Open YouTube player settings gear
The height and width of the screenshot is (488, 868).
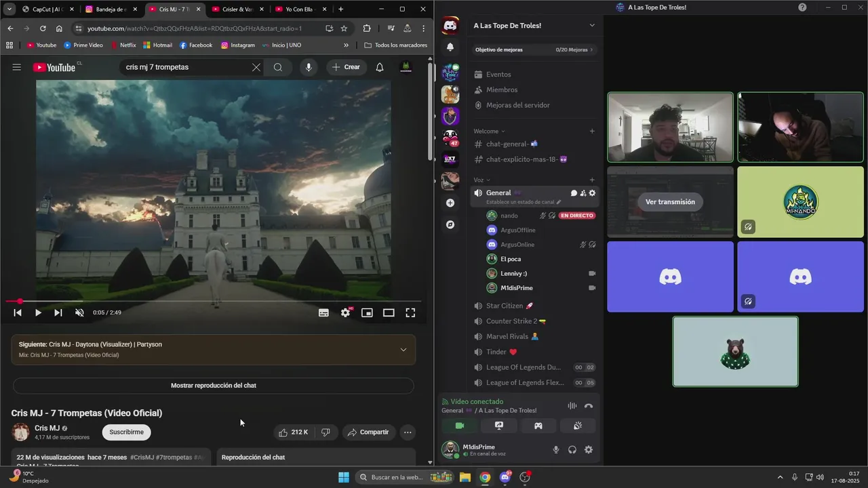point(346,312)
